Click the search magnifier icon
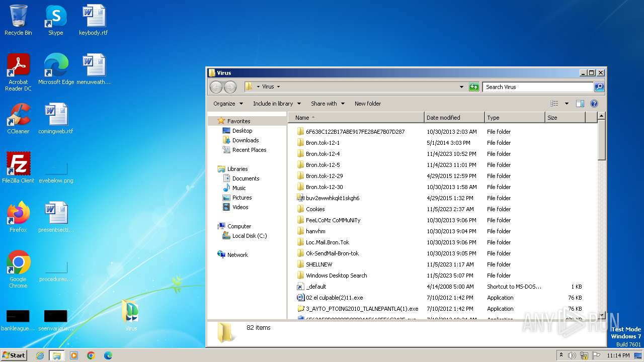The height and width of the screenshot is (362, 644). click(x=599, y=87)
